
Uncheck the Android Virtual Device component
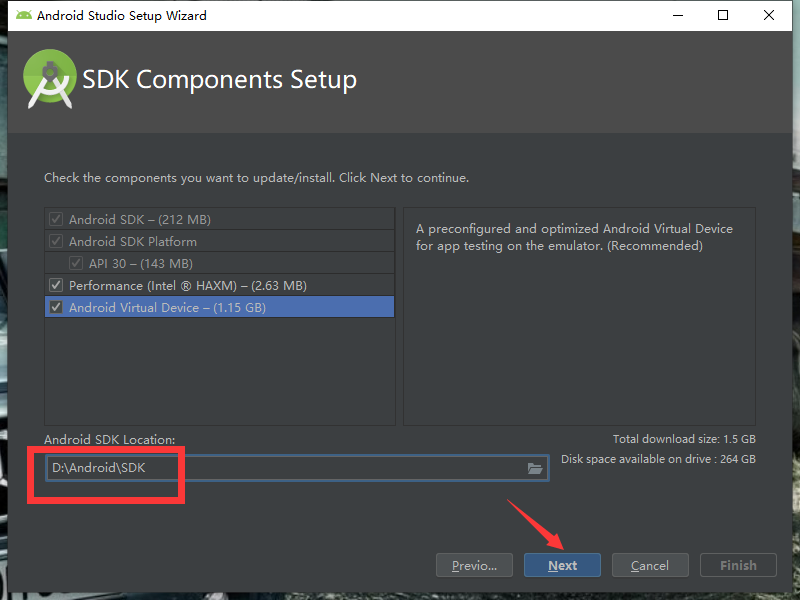pos(56,307)
